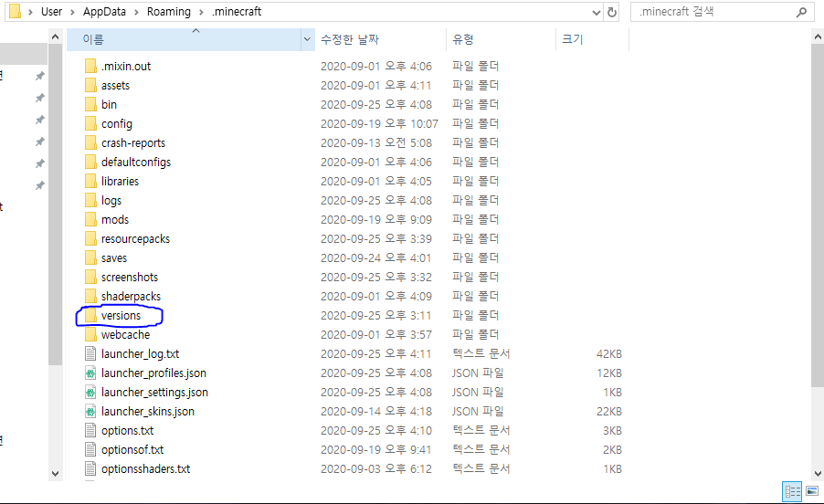824x504 pixels.
Task: Click the logs folder icon
Action: (x=90, y=200)
